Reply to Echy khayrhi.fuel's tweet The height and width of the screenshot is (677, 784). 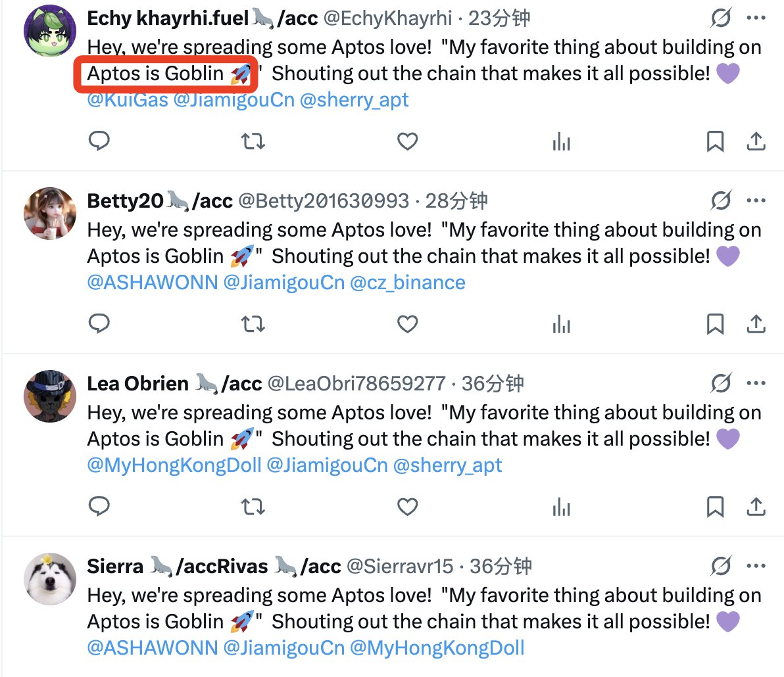click(x=99, y=141)
